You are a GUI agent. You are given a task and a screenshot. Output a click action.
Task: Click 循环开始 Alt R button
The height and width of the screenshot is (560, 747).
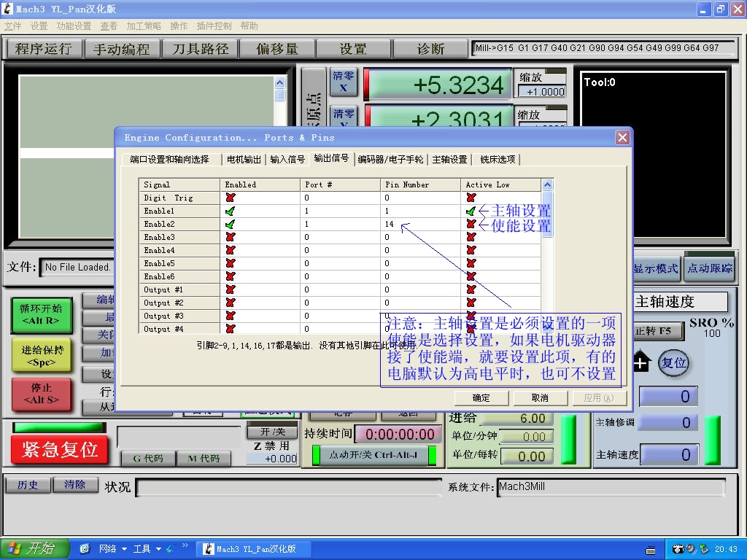point(42,315)
